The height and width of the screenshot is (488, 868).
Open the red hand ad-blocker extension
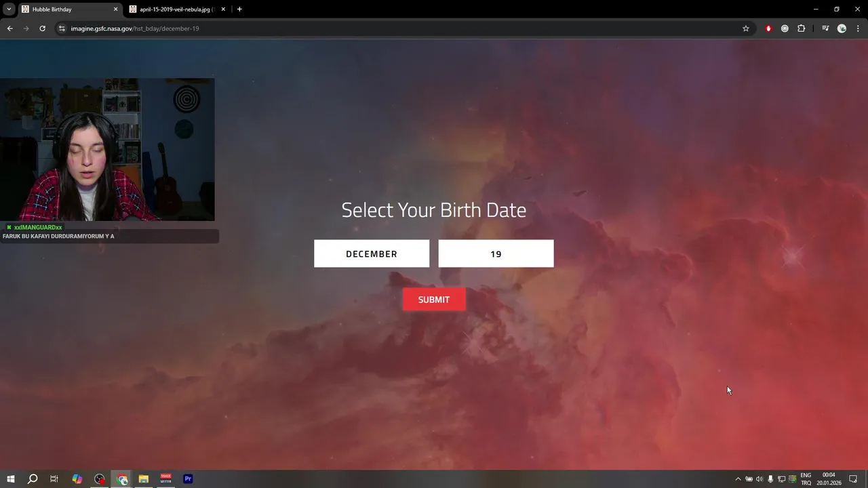tap(768, 28)
